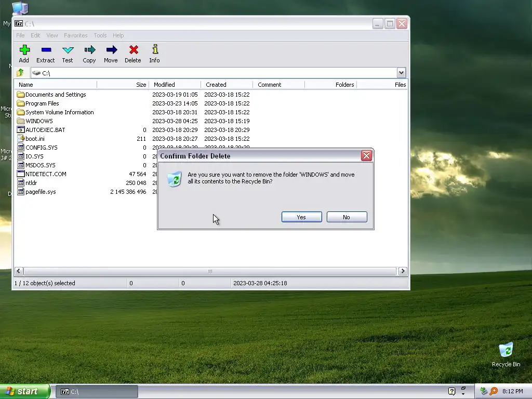Open the Windows start button
Image resolution: width=532 pixels, height=399 pixels.
[24, 391]
